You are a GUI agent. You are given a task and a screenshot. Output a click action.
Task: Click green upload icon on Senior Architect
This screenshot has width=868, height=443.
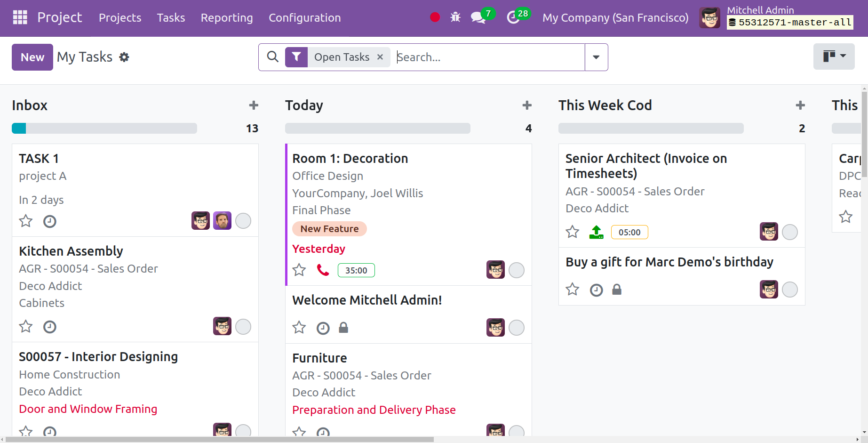pos(596,232)
